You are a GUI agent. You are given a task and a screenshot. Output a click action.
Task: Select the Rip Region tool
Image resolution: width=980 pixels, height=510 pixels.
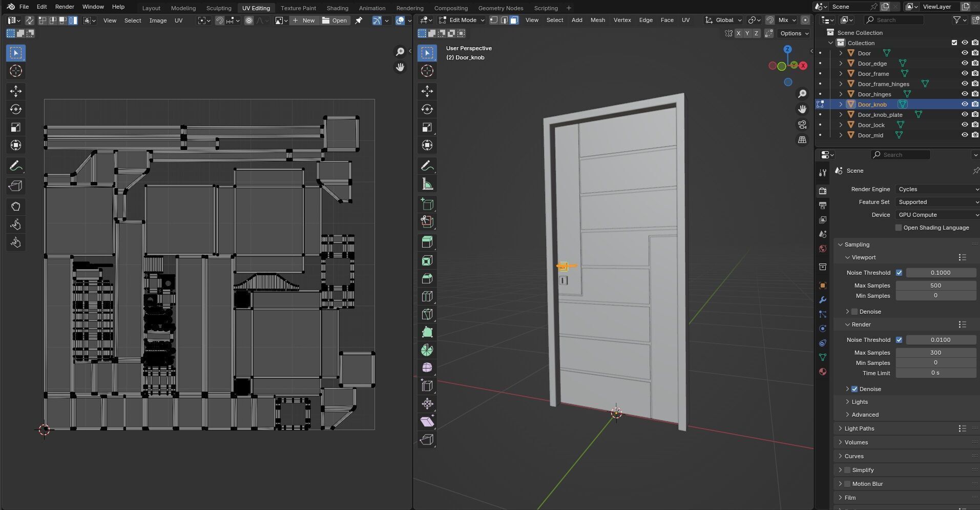427,440
